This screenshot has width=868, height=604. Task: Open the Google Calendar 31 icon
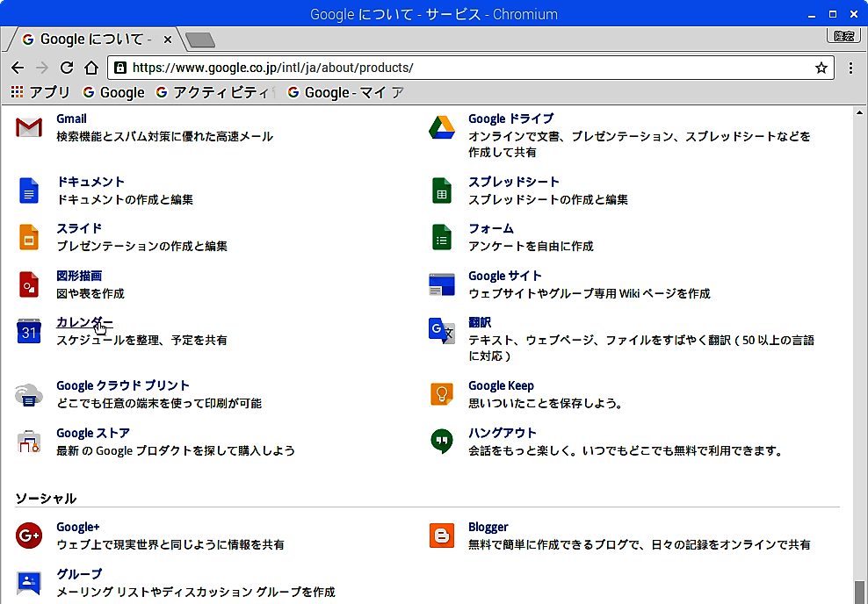pyautogui.click(x=29, y=331)
